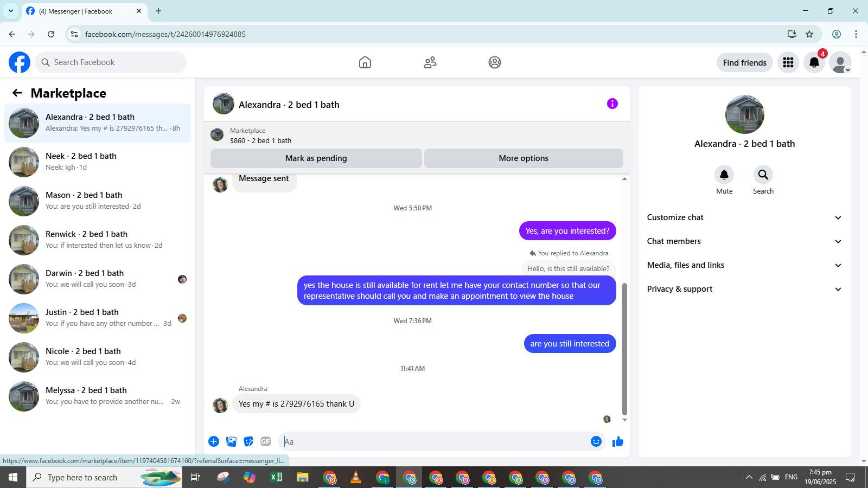Open the Melyssa 2 bed 1 bath conversation
The width and height of the screenshot is (868, 488).
98,396
